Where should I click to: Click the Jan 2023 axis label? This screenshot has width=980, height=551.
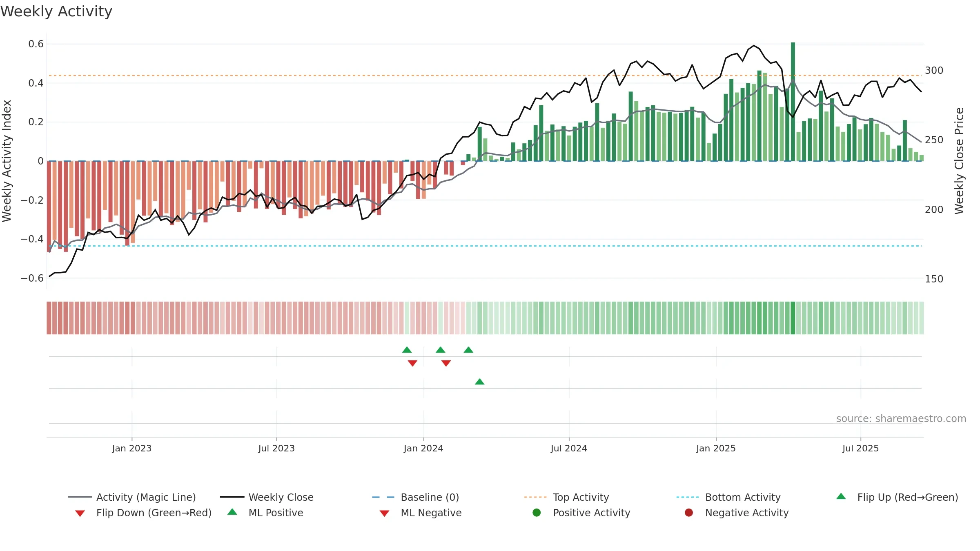click(x=132, y=448)
